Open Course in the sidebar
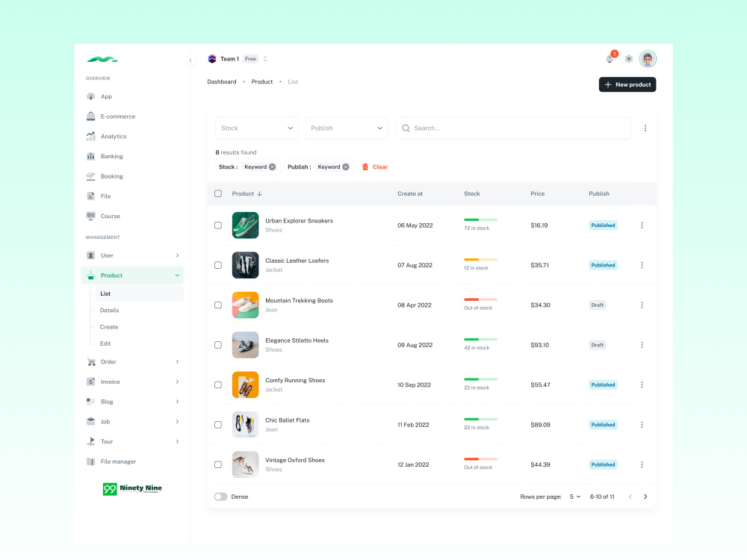747x560 pixels. pos(132,217)
